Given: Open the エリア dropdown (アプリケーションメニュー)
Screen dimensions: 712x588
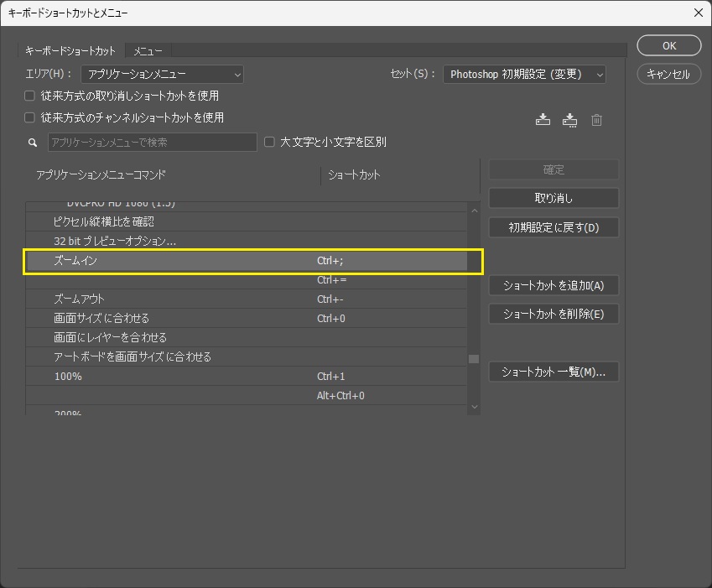Looking at the screenshot, I should click(161, 75).
